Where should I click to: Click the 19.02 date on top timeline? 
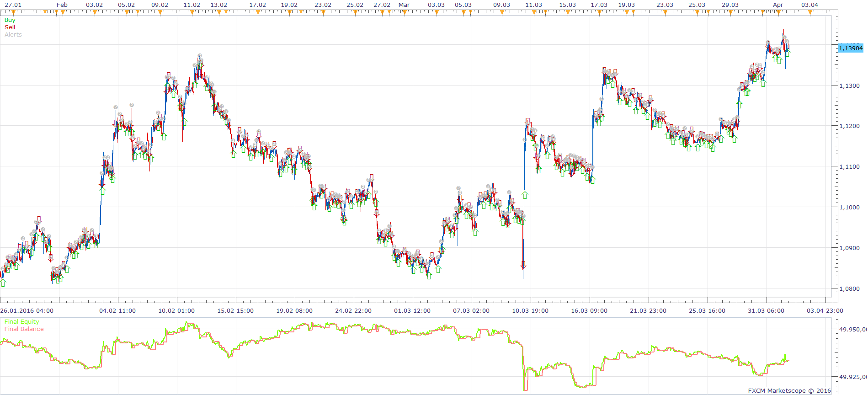(289, 5)
